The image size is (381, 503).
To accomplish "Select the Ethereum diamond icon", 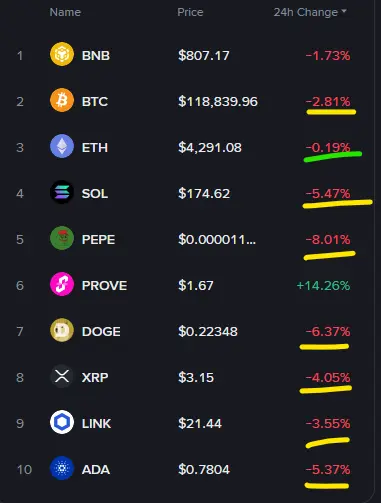I will 62,146.
